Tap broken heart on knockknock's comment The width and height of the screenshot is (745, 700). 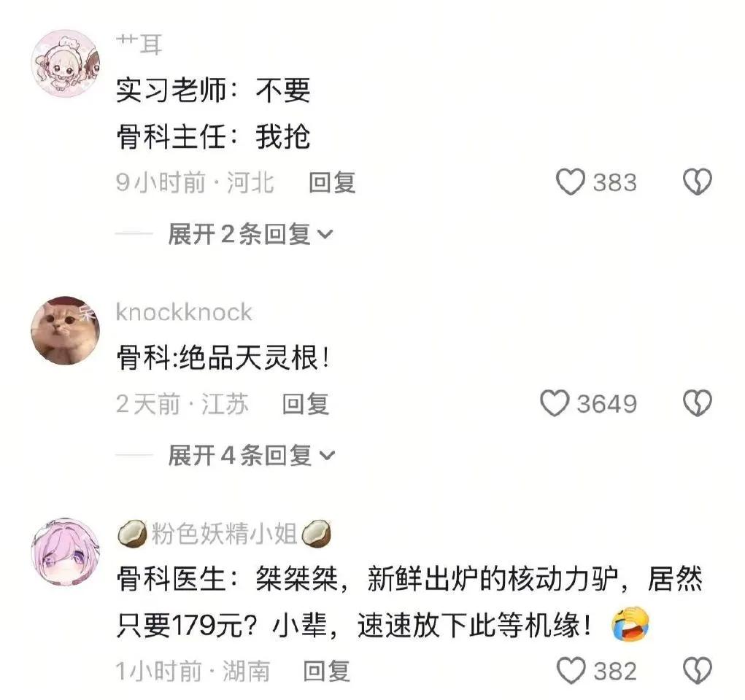[697, 404]
